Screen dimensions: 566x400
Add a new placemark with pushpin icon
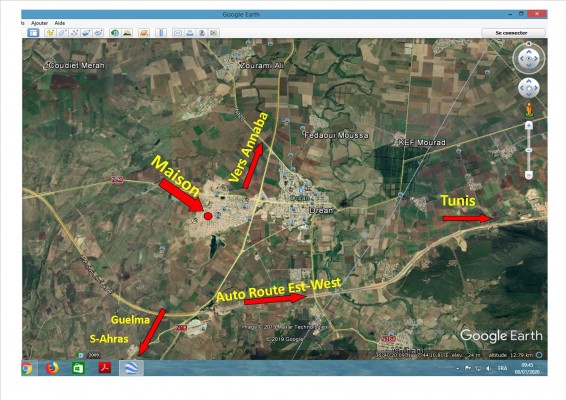(x=50, y=33)
